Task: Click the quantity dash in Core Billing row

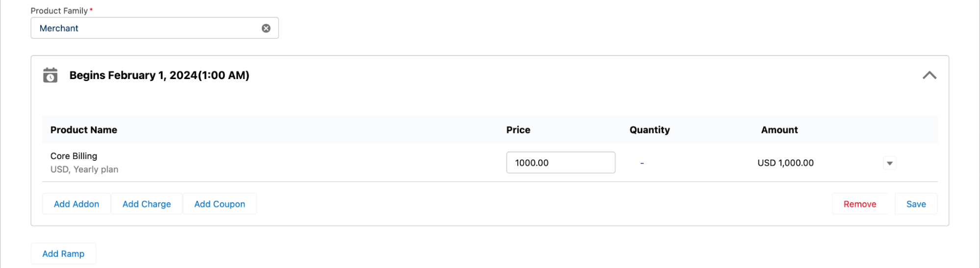Action: 642,163
